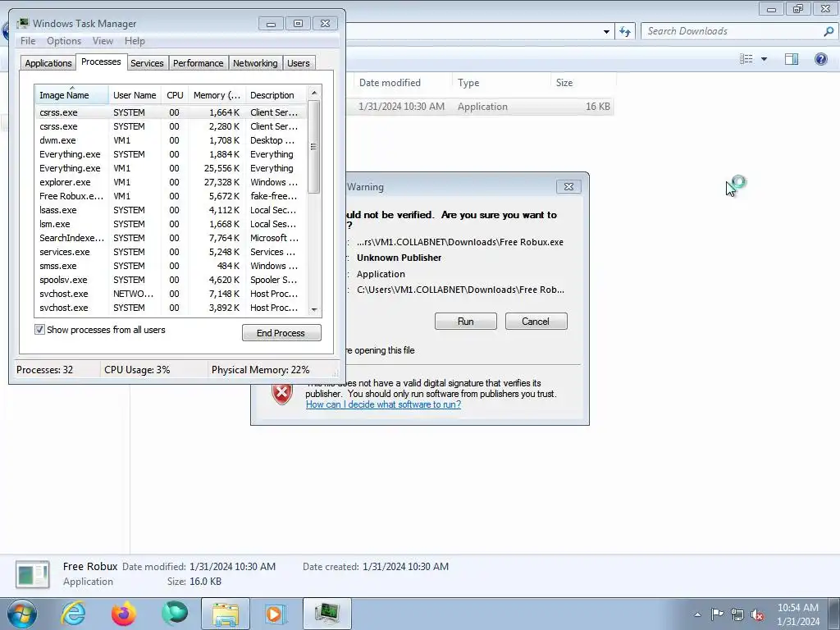Click Free Robux file thumbnail in details pane
The image size is (840, 630).
(33, 574)
